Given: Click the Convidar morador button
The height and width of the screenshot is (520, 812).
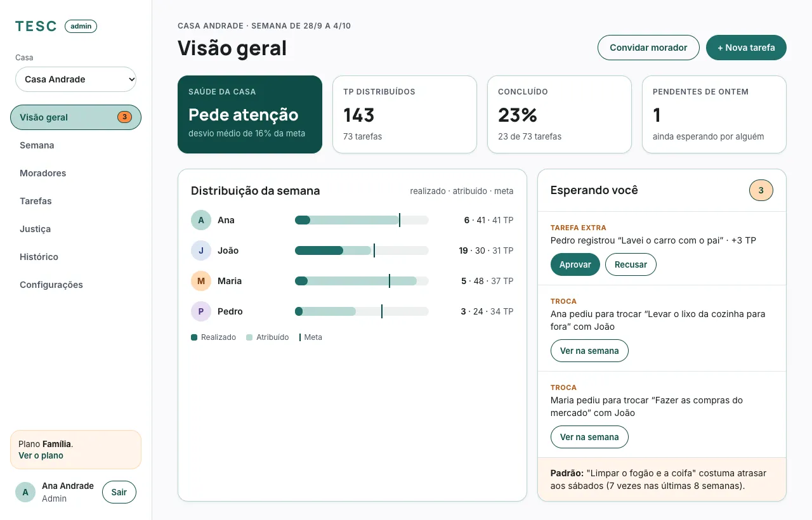Looking at the screenshot, I should click(x=648, y=48).
